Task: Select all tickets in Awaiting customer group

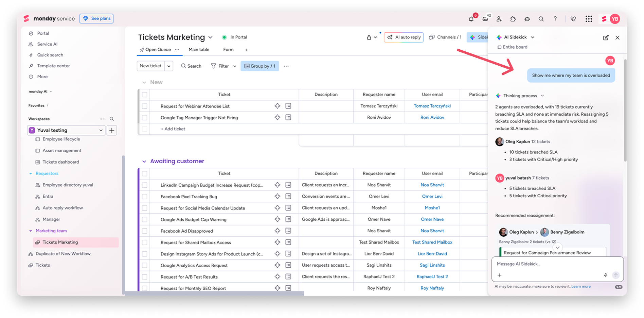Action: click(145, 173)
